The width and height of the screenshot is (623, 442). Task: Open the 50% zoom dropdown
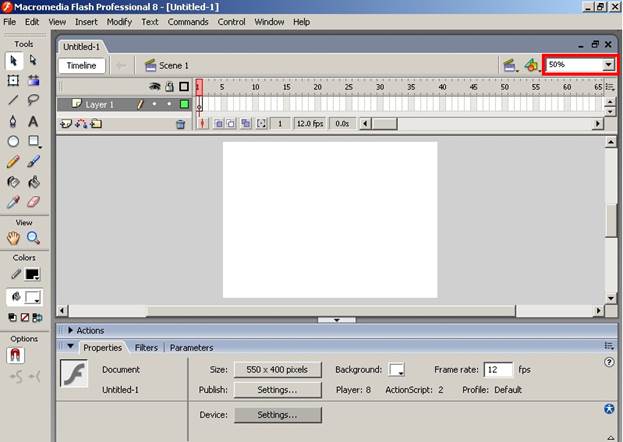coord(608,65)
